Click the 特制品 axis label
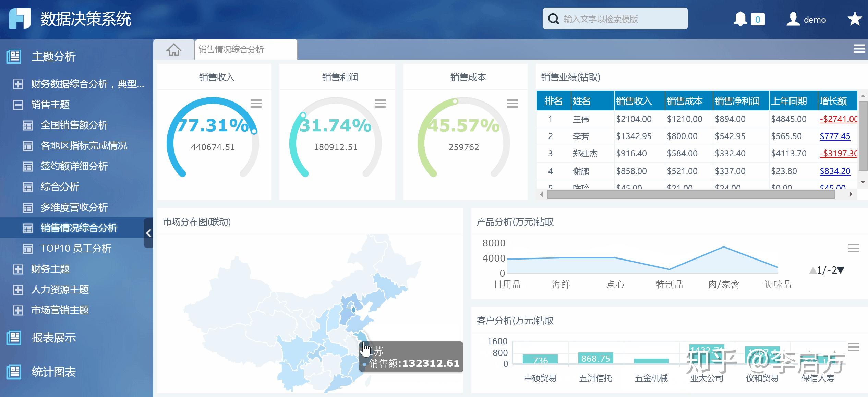The image size is (868, 397). click(x=669, y=284)
